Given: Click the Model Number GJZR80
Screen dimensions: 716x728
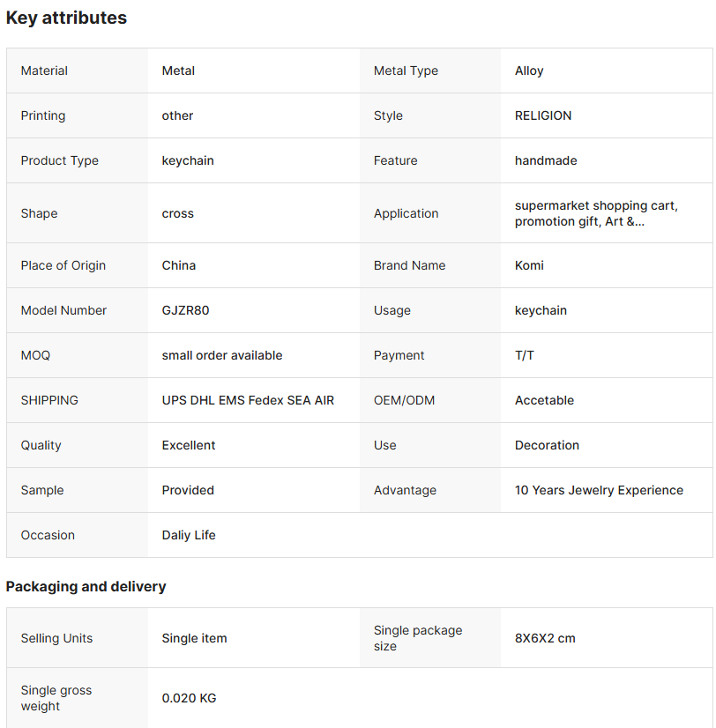Looking at the screenshot, I should [x=185, y=310].
